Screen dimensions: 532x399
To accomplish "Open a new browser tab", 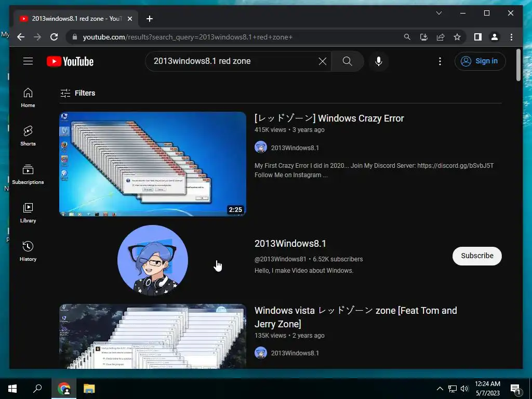I will 150,19.
